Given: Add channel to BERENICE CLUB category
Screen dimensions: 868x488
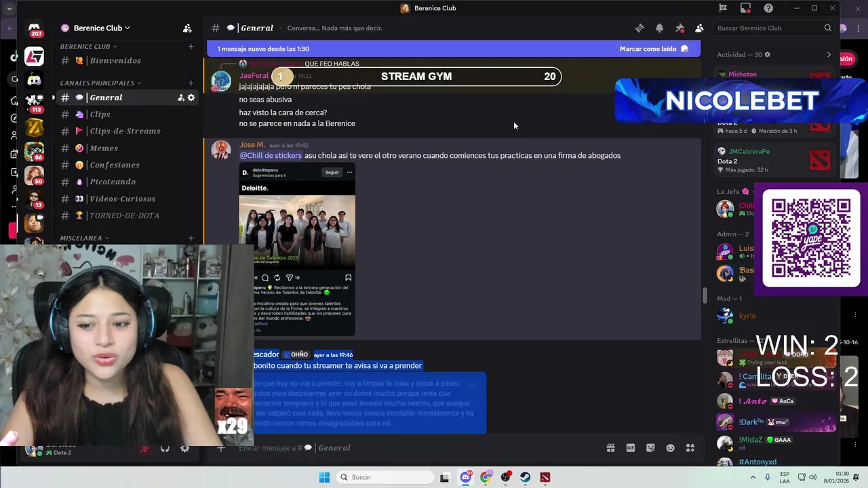Looking at the screenshot, I should click(x=191, y=47).
